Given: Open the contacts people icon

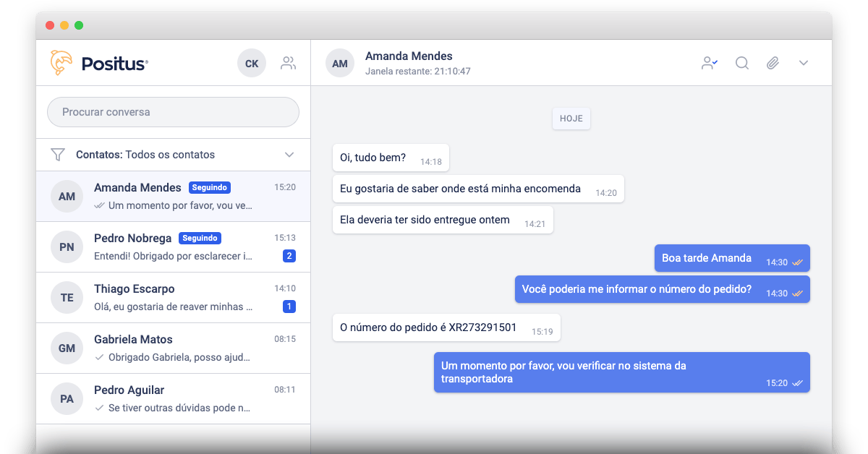Looking at the screenshot, I should 289,63.
